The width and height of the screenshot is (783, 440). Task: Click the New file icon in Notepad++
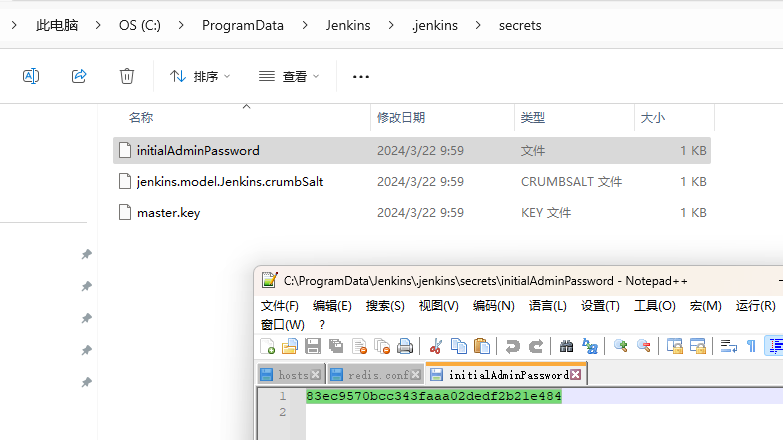[268, 346]
